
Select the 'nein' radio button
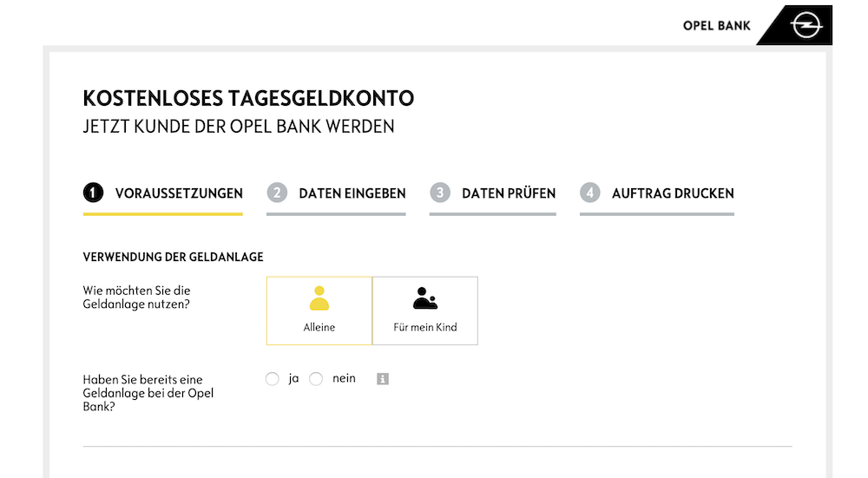[316, 379]
